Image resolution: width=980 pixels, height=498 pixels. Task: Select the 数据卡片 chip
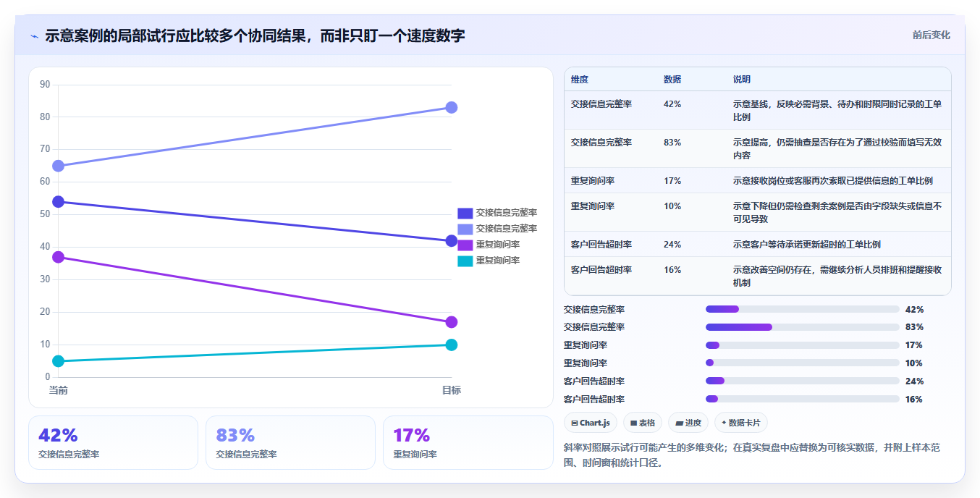pyautogui.click(x=741, y=423)
